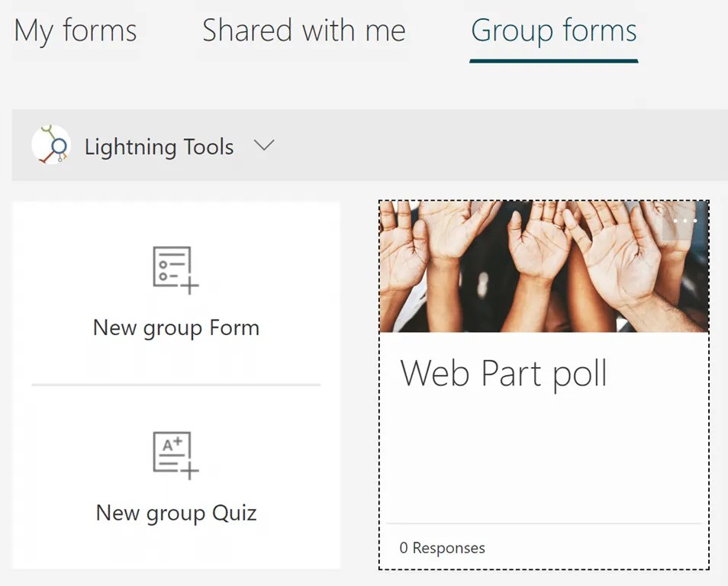Switch to the My forms tab
This screenshot has width=728, height=586.
(x=75, y=31)
